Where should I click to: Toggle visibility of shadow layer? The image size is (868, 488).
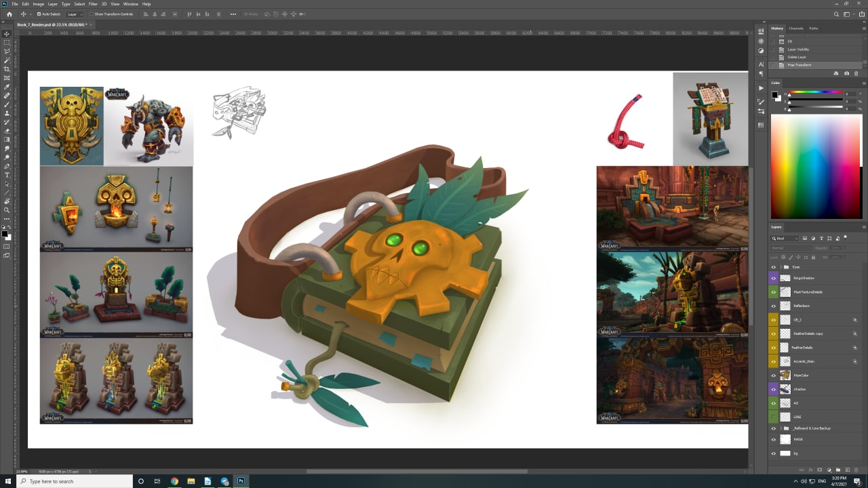click(x=773, y=389)
